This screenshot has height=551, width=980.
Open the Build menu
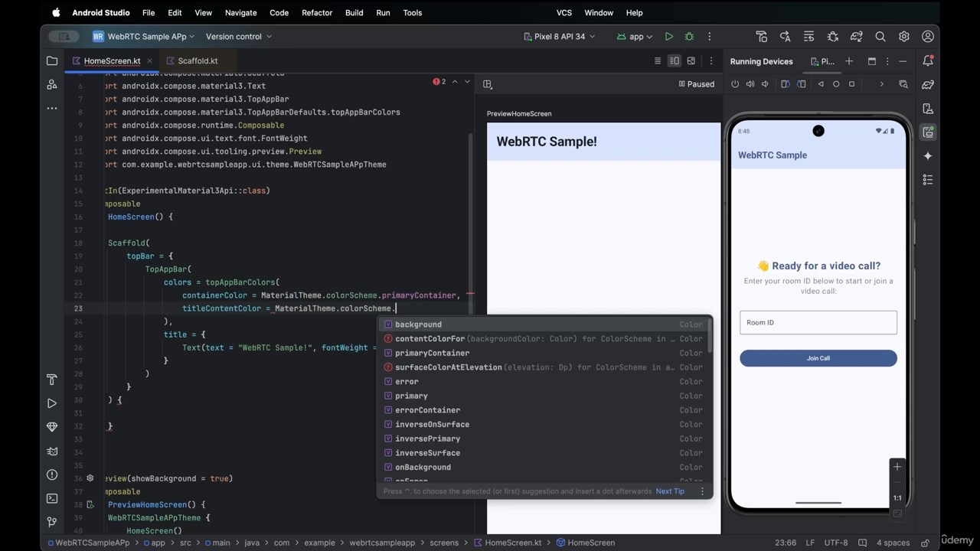pyautogui.click(x=354, y=13)
